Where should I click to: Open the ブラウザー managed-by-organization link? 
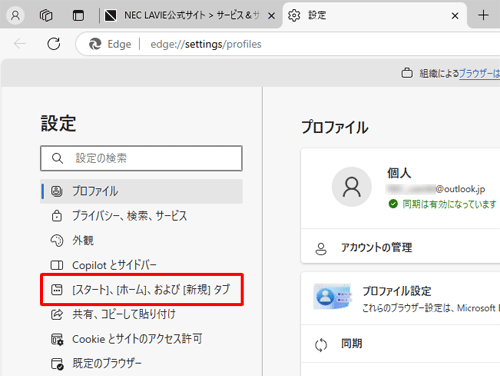479,73
